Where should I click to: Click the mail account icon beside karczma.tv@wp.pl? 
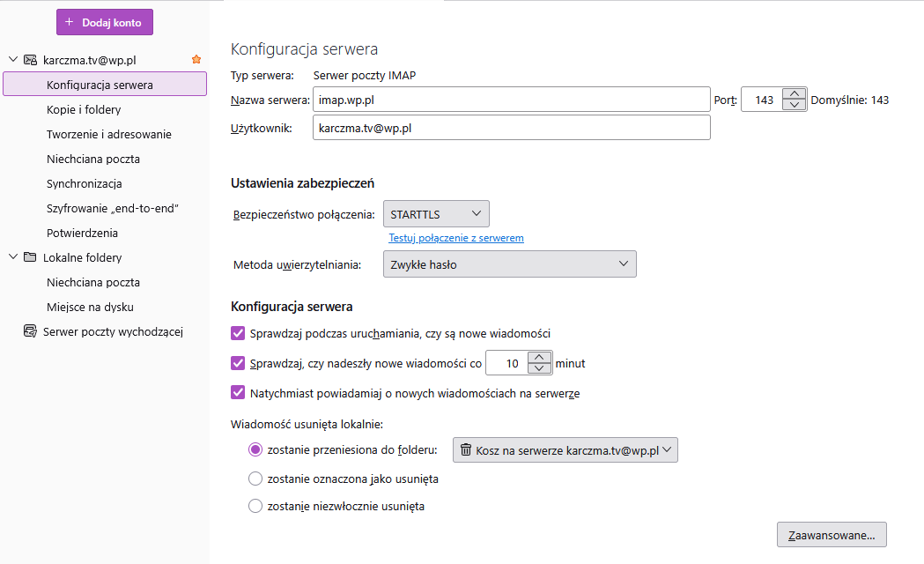coord(30,60)
